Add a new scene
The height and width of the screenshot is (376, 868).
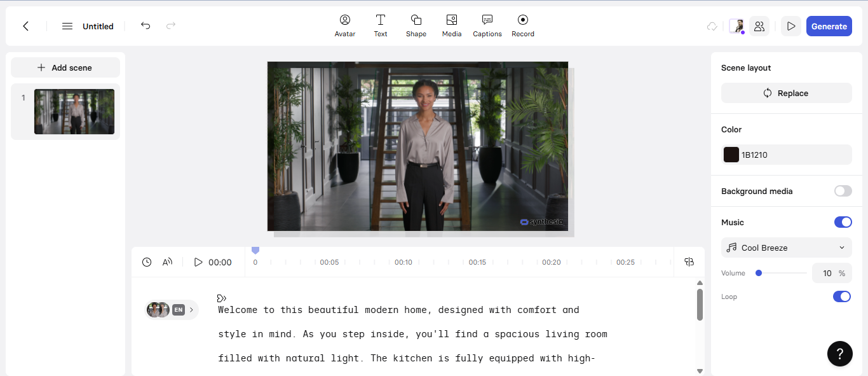(65, 67)
